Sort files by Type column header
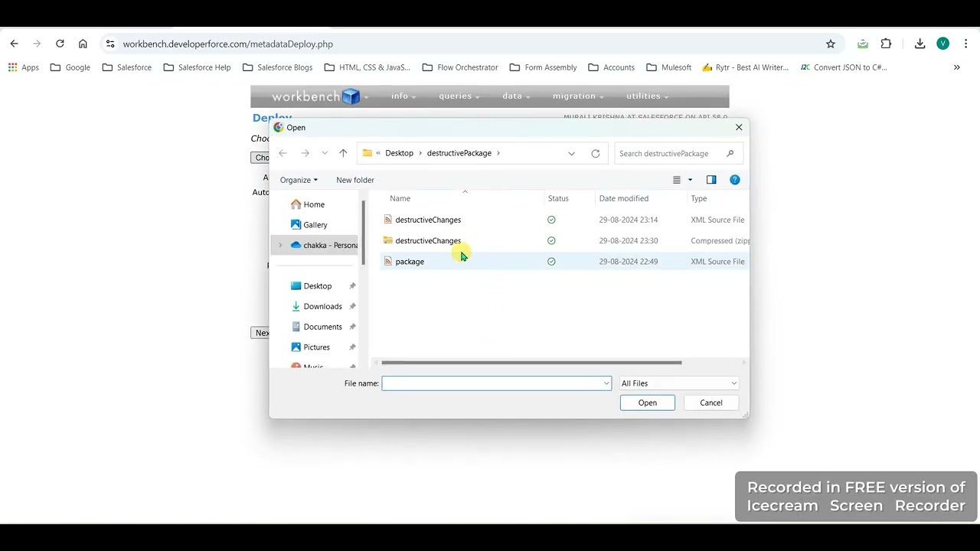The width and height of the screenshot is (980, 551). tap(699, 198)
